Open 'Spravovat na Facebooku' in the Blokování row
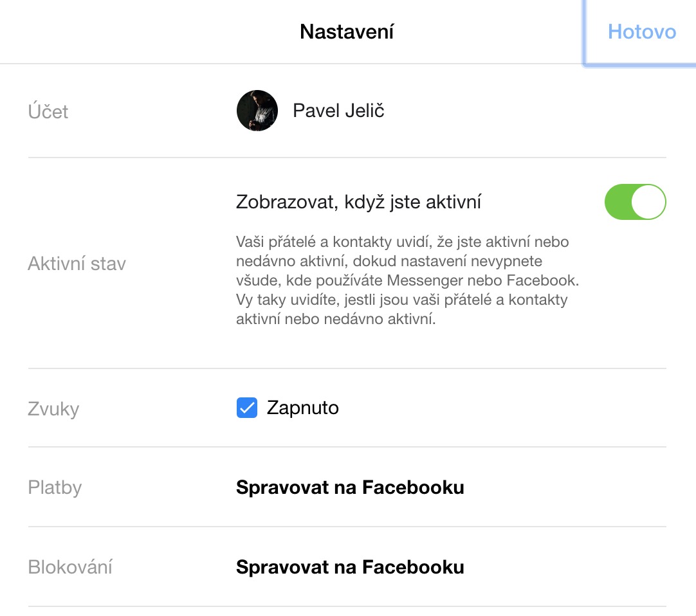The width and height of the screenshot is (696, 616). click(350, 567)
